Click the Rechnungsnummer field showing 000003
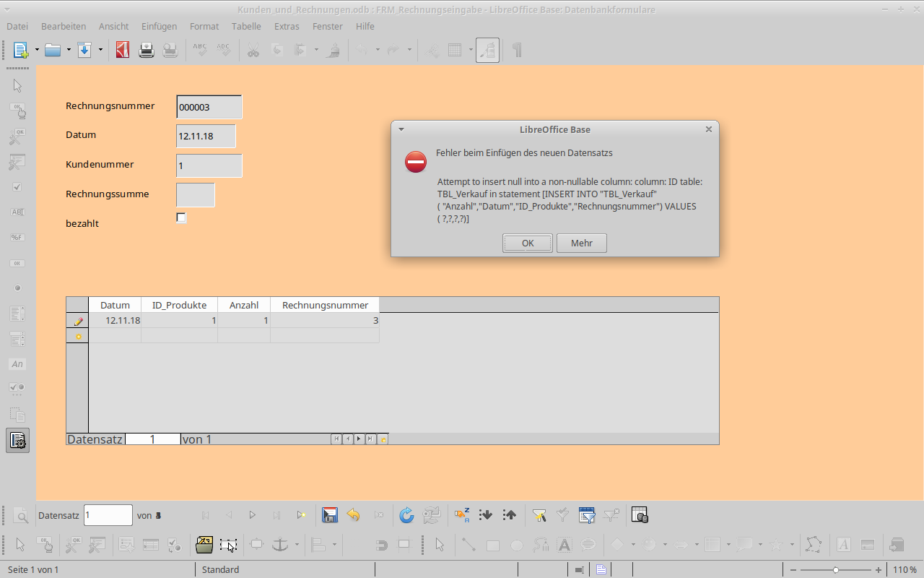 tap(209, 107)
